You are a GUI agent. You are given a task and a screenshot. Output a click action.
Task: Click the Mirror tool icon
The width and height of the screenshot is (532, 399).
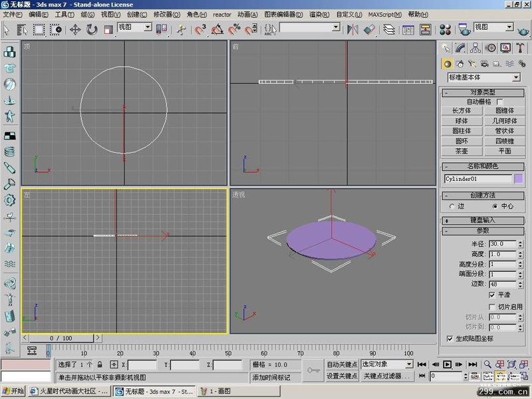coord(352,29)
